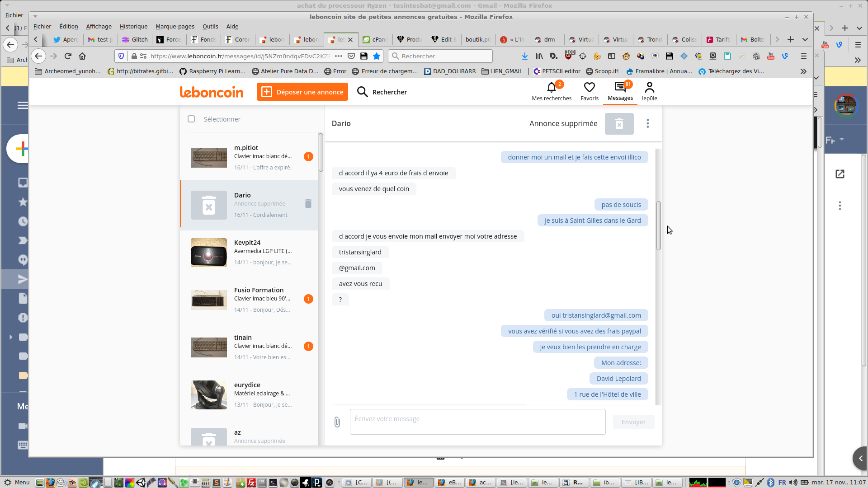Open Favoris heart icon
Image resolution: width=868 pixels, height=488 pixels.
pyautogui.click(x=589, y=87)
